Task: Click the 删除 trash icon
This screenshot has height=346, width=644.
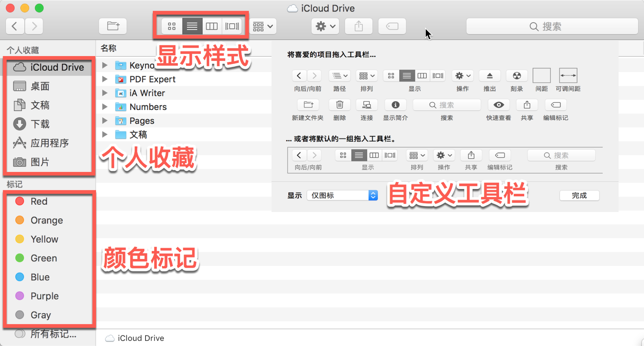Action: click(340, 105)
